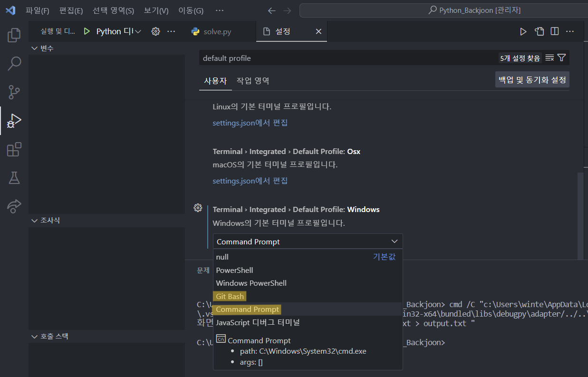Click the settings editor vertical scrollbar
The image size is (588, 377).
580,216
